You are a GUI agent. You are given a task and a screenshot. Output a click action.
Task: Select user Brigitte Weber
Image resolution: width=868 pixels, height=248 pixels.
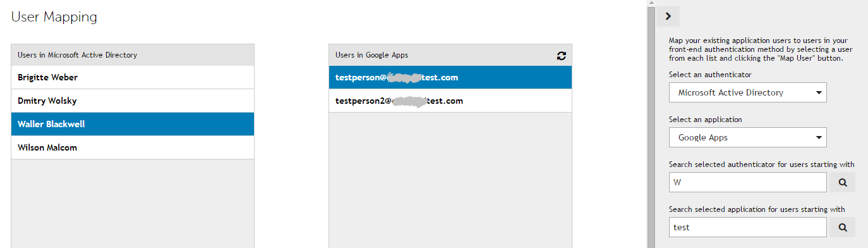point(133,77)
